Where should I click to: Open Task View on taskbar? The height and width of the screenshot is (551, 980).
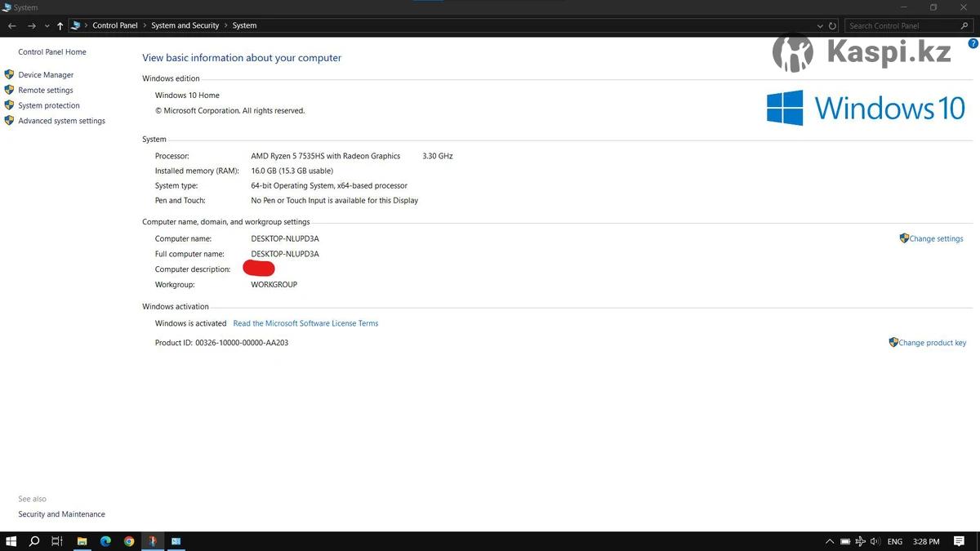56,541
